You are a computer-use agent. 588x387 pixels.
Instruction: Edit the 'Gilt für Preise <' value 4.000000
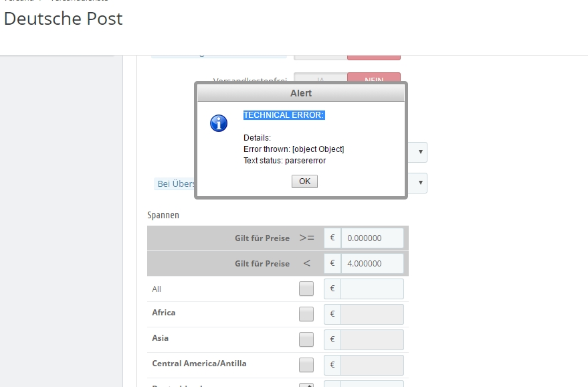(x=372, y=264)
